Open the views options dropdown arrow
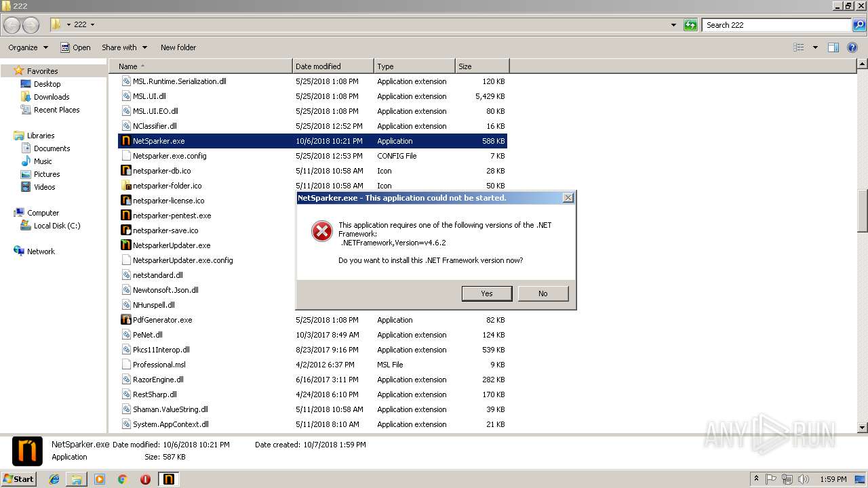 (x=815, y=47)
